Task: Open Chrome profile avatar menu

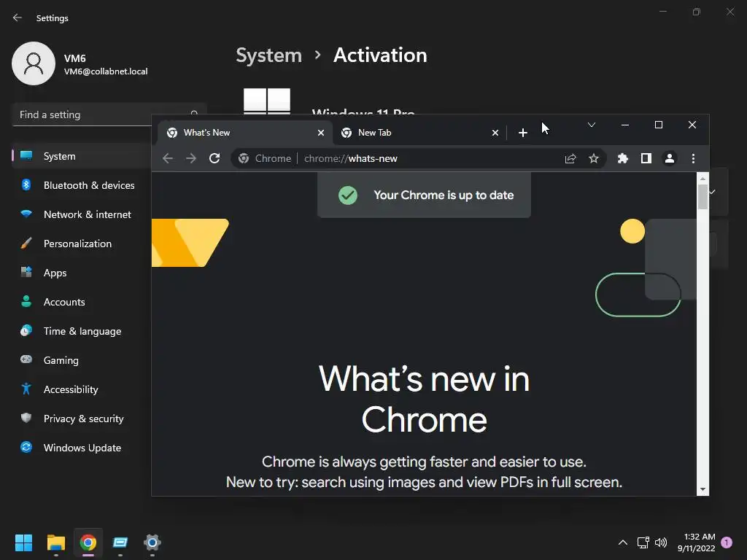Action: (670, 158)
